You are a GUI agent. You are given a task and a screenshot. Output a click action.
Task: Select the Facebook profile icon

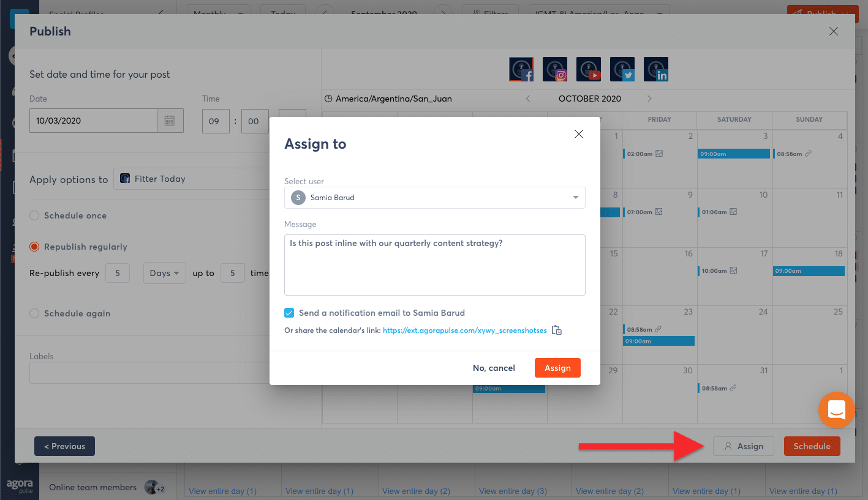pyautogui.click(x=521, y=69)
